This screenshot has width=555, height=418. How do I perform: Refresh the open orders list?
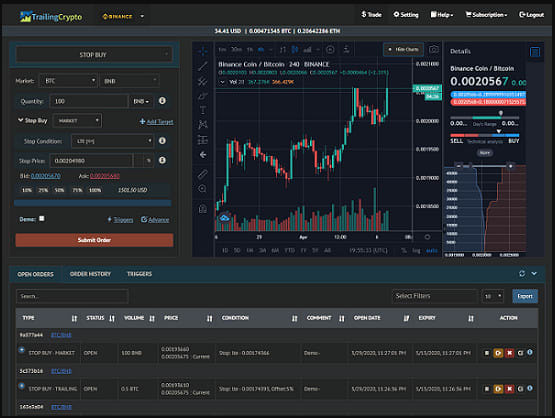(522, 274)
